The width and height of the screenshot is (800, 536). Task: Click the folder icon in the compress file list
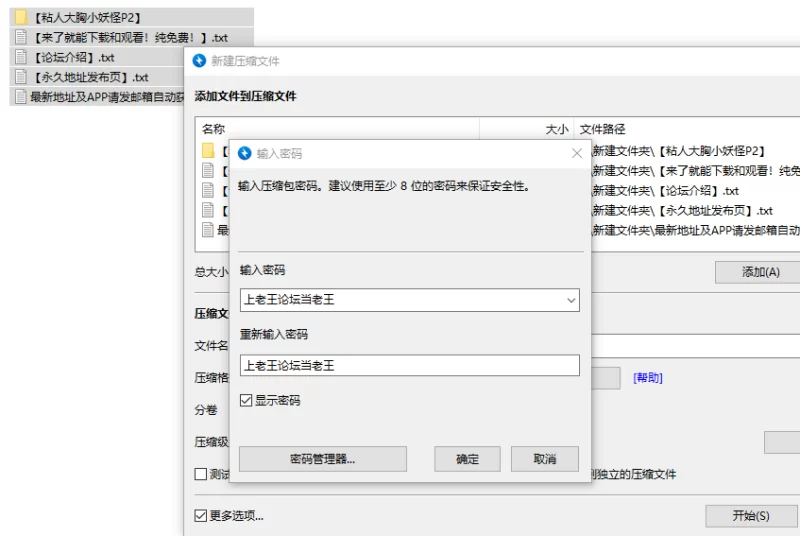[x=208, y=150]
